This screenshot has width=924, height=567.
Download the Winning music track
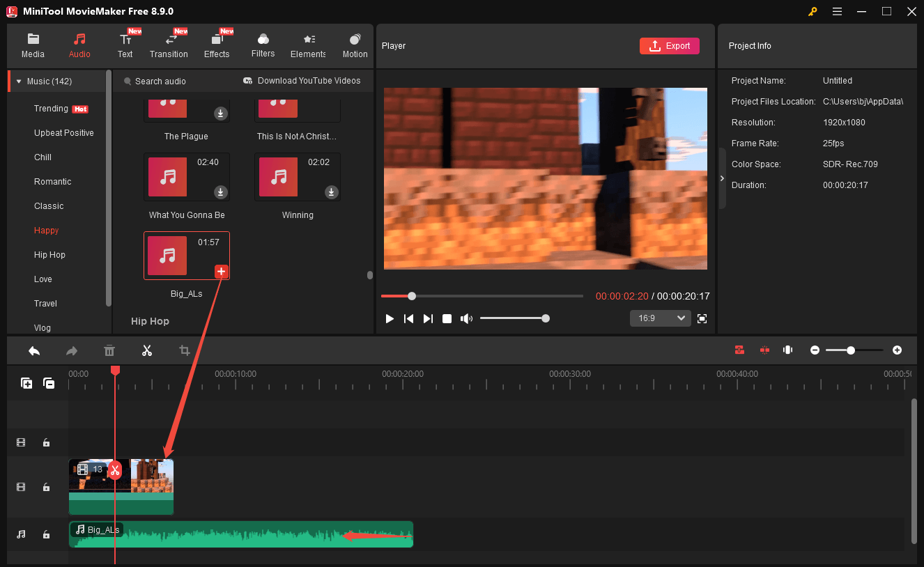[332, 192]
